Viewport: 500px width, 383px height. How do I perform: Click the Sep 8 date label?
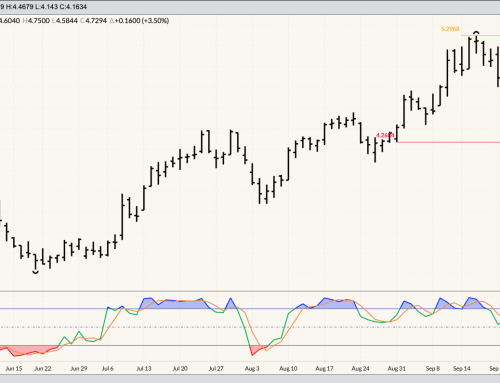pos(433,368)
